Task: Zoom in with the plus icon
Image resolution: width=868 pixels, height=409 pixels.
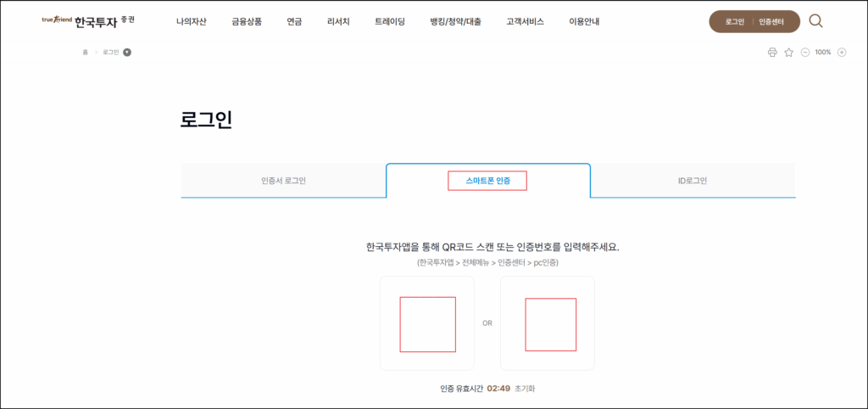Action: pyautogui.click(x=842, y=53)
